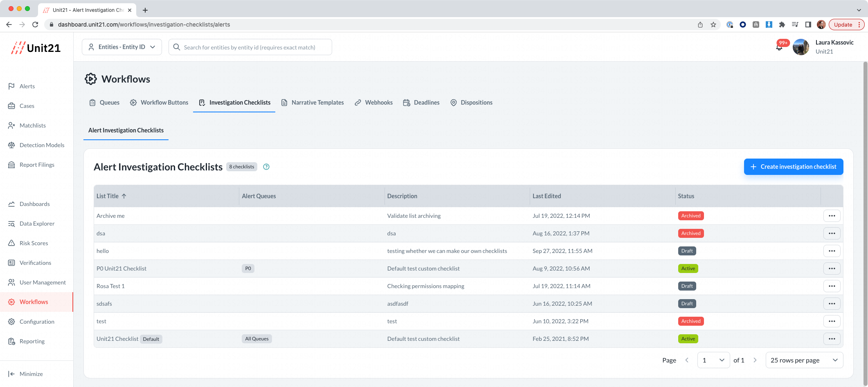Click the All Queues tag

coord(257,339)
